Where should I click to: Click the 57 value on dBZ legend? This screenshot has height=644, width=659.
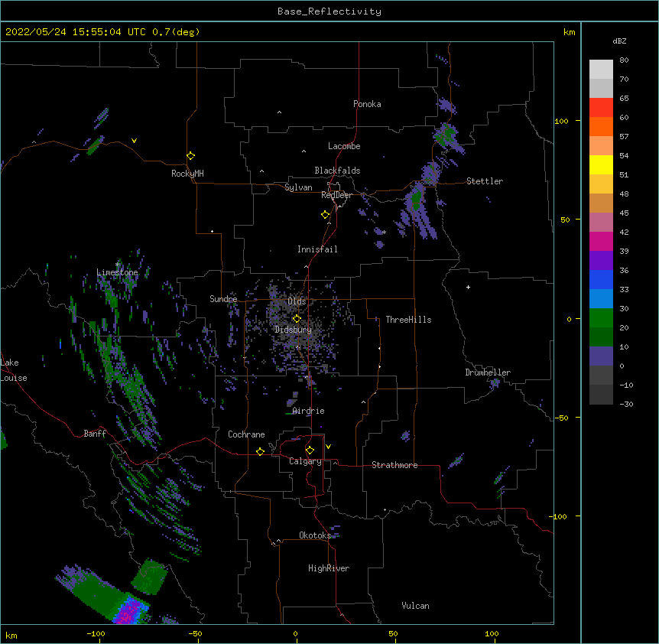coord(624,137)
